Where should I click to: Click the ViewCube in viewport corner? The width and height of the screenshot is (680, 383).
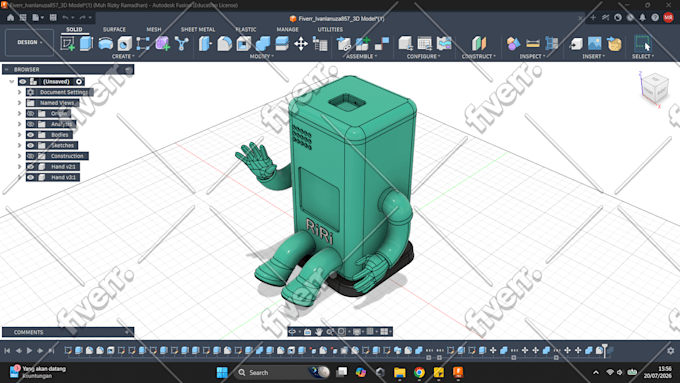point(654,88)
